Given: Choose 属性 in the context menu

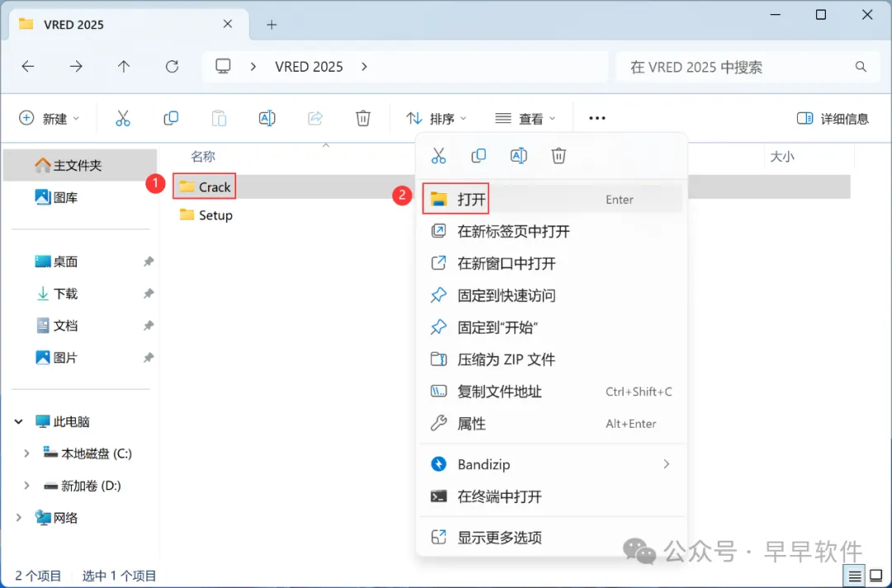Looking at the screenshot, I should click(552, 424).
